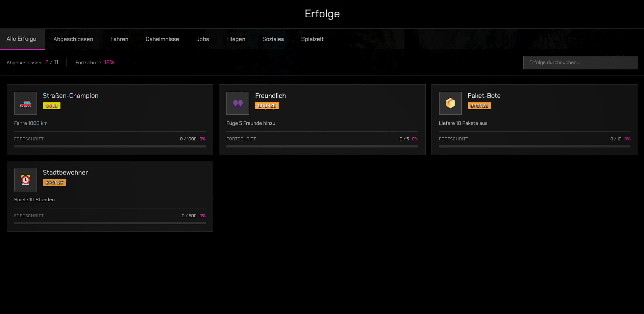The height and width of the screenshot is (314, 644).
Task: Click the package box icon of Paket-Bote
Action: pyautogui.click(x=450, y=103)
